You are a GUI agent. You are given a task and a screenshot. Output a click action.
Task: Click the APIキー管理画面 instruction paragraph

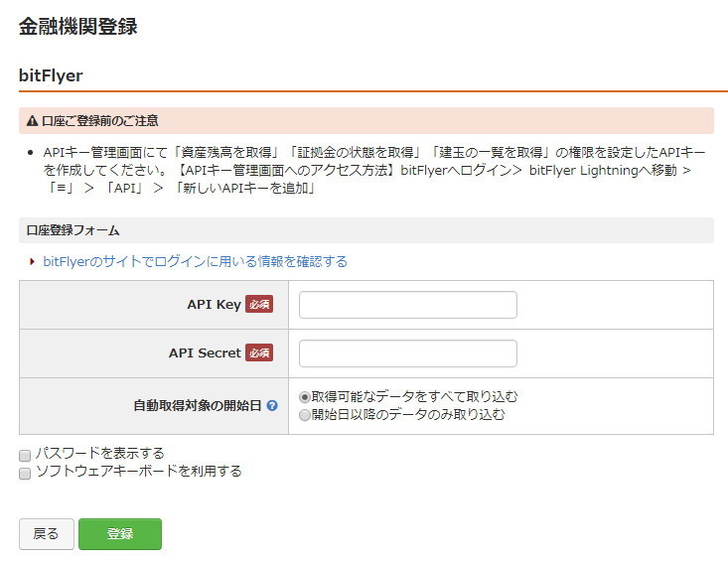pos(373,171)
